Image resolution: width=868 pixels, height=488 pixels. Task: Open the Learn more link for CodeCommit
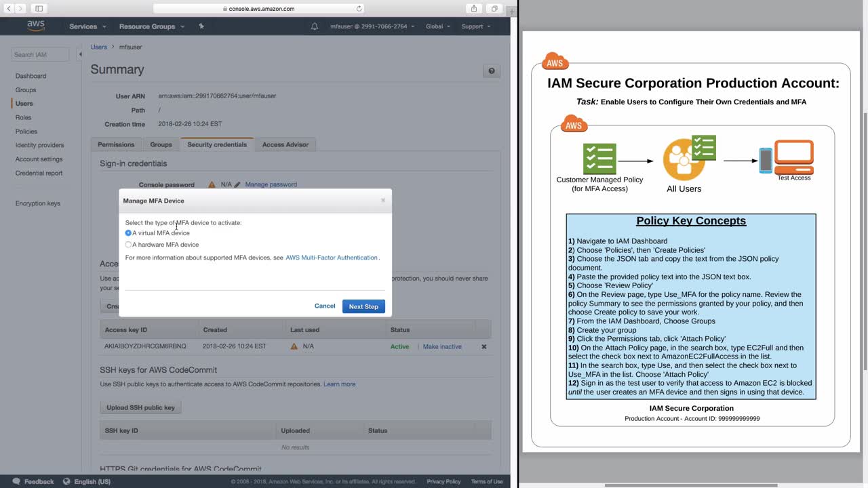[x=339, y=384]
